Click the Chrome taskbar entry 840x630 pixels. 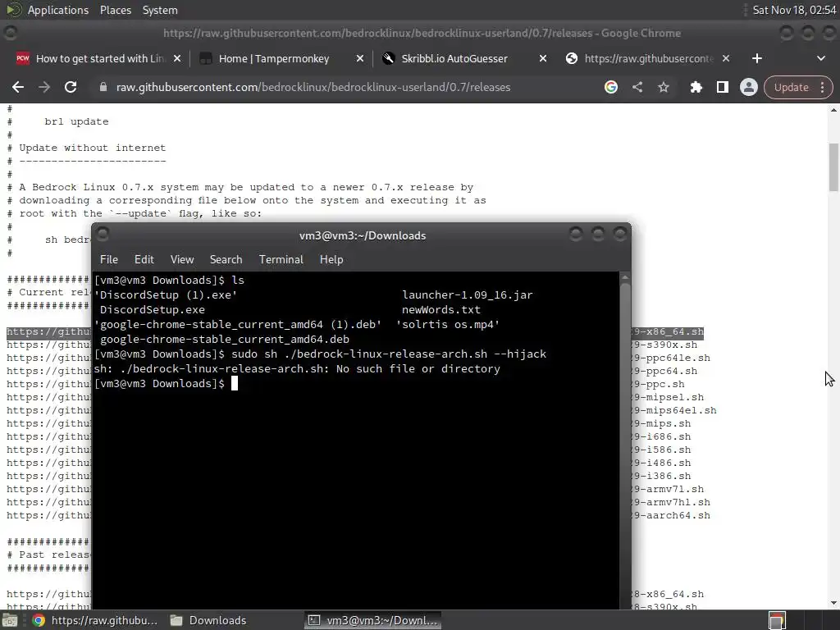[95, 620]
